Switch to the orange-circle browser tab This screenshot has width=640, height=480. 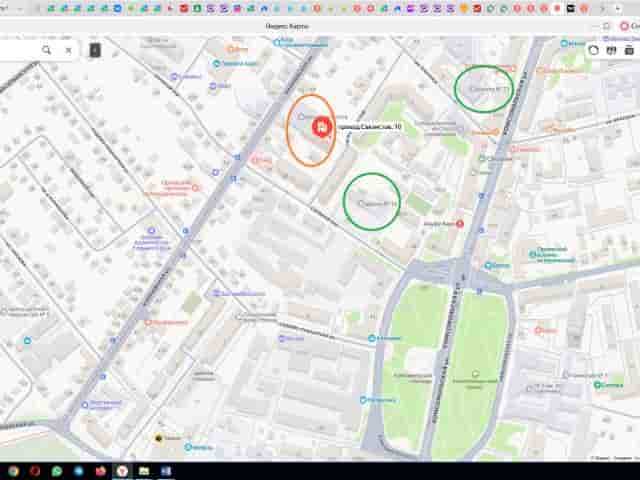pyautogui.click(x=584, y=8)
